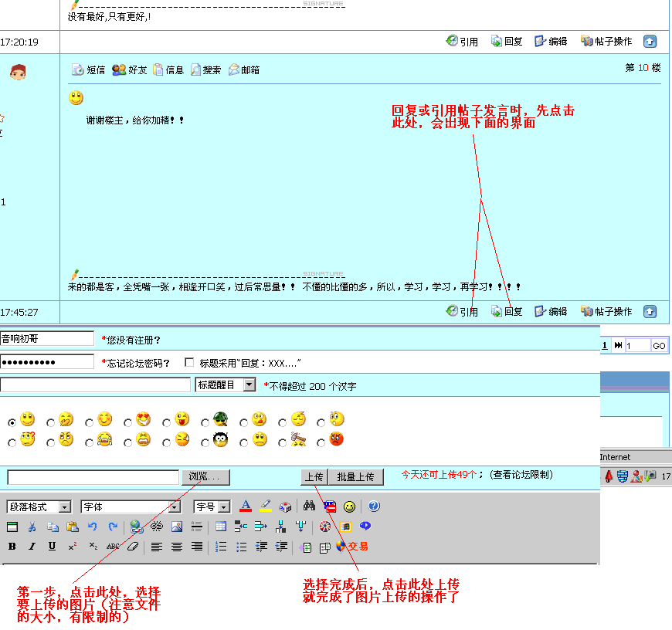The image size is (672, 630).
Task: Select the red angry face radio button
Action: coord(321,443)
